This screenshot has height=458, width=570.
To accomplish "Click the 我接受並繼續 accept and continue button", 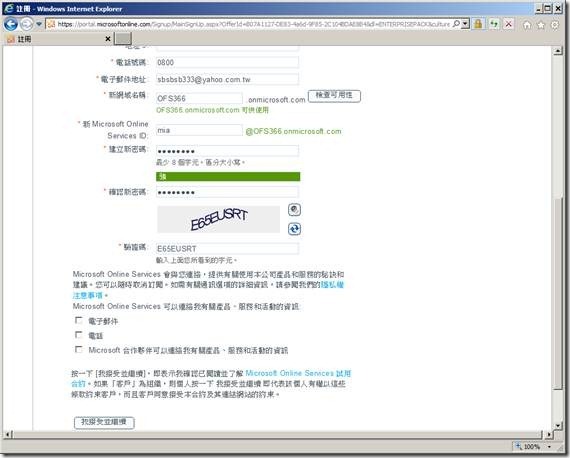I will click(x=104, y=422).
